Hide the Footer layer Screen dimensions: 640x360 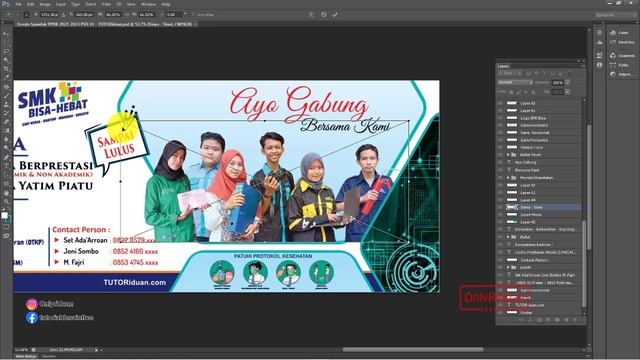[500, 313]
